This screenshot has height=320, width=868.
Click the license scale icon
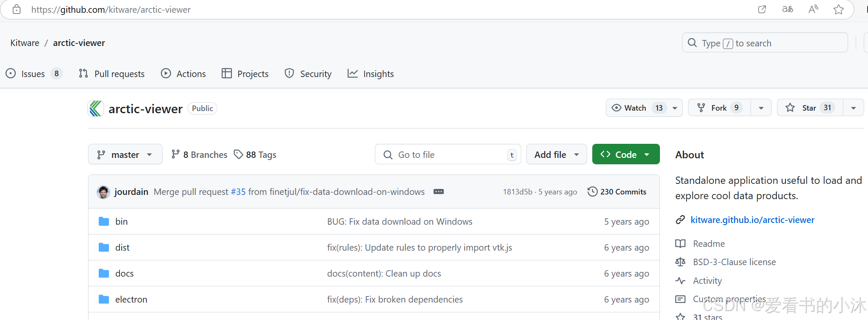(x=680, y=262)
